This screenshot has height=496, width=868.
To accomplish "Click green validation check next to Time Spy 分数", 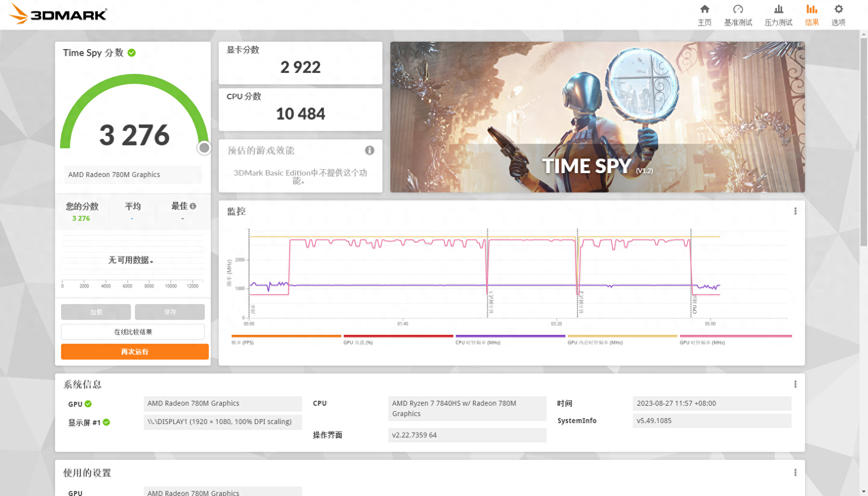I will [x=131, y=53].
